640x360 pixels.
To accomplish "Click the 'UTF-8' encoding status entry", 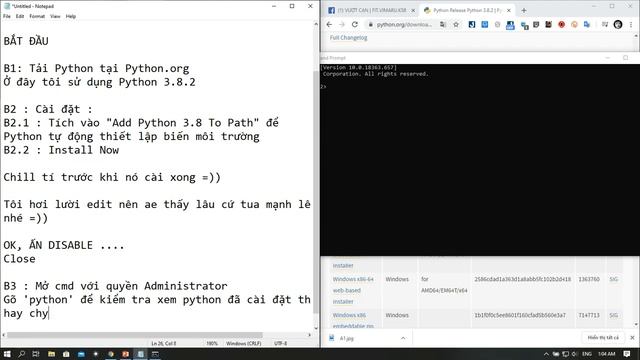I will point(281,344).
